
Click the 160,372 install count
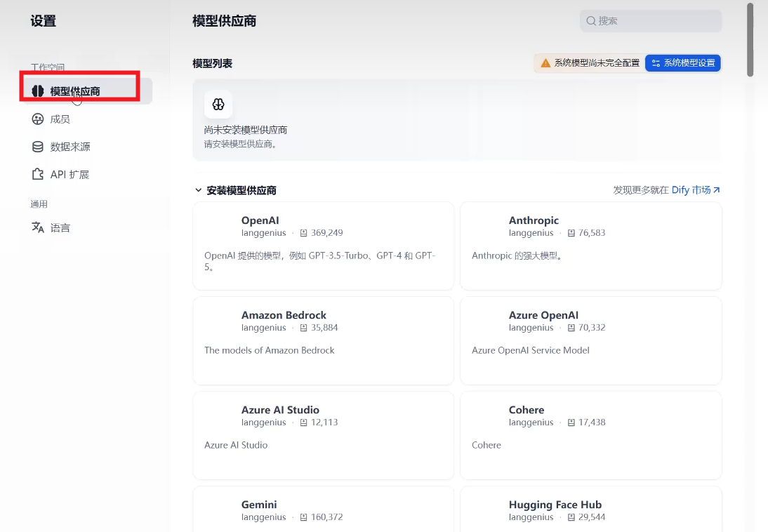326,517
